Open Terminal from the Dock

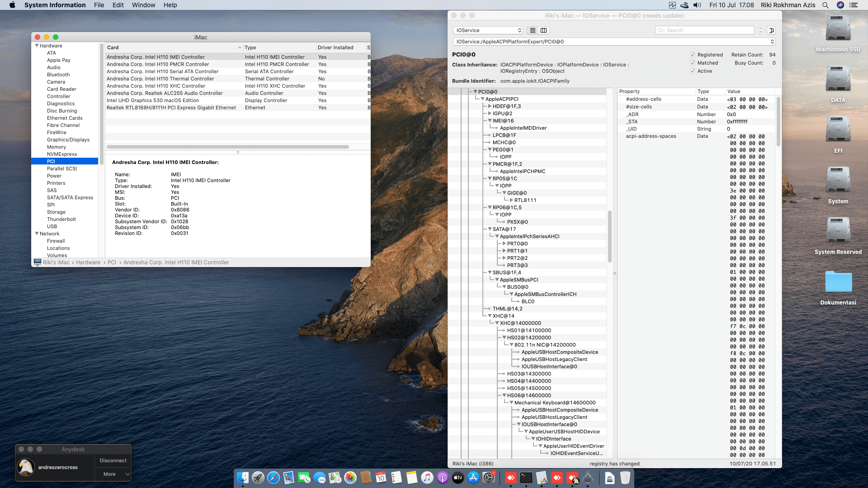pyautogui.click(x=526, y=478)
